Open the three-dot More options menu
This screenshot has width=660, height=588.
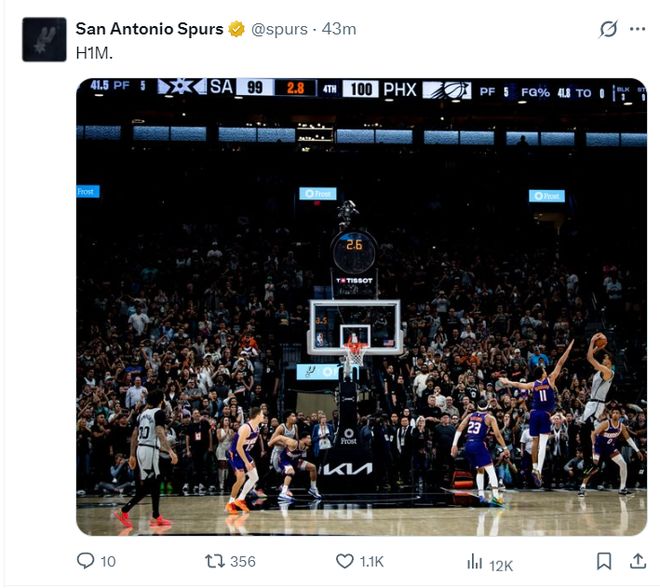tap(637, 29)
